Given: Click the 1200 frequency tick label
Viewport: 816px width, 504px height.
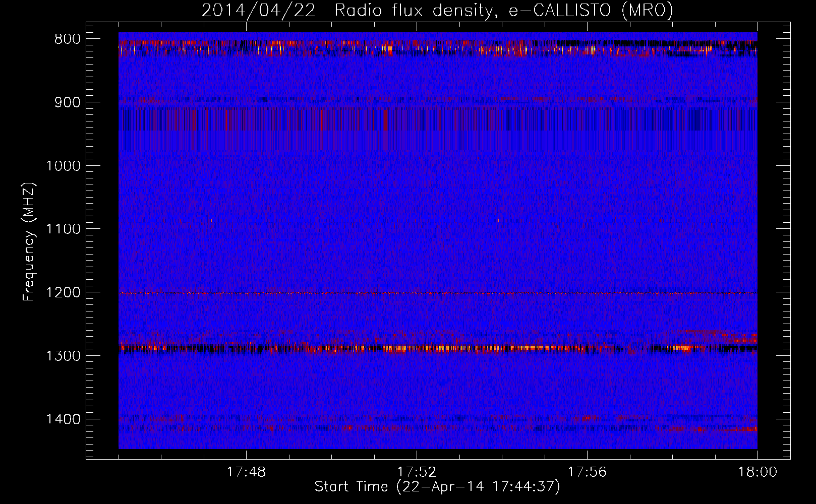Looking at the screenshot, I should [63, 293].
